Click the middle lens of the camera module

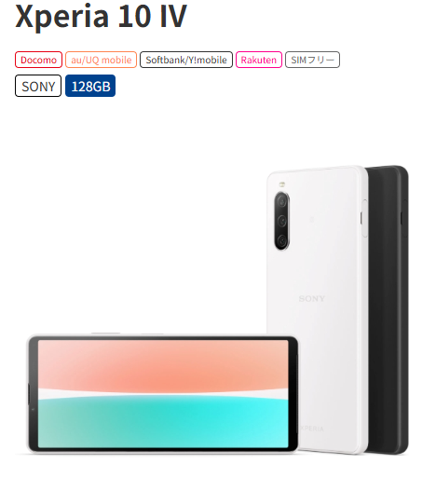click(282, 221)
